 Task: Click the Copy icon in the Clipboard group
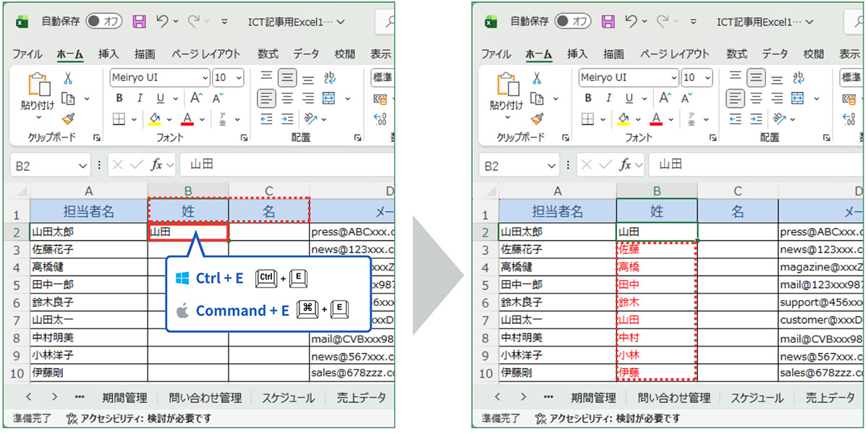[67, 98]
